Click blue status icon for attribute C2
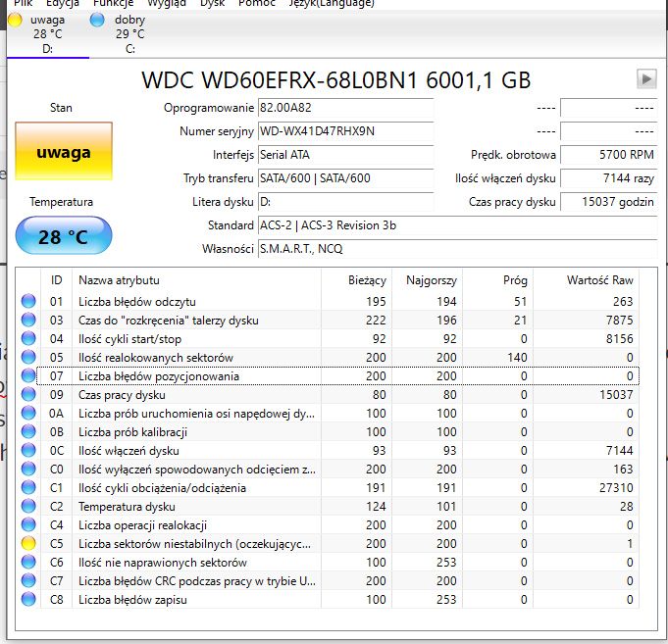 [x=28, y=507]
